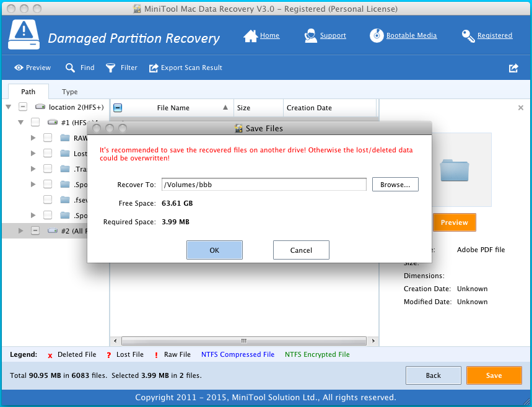This screenshot has width=532, height=407.
Task: Click the Support agent icon
Action: tap(310, 36)
